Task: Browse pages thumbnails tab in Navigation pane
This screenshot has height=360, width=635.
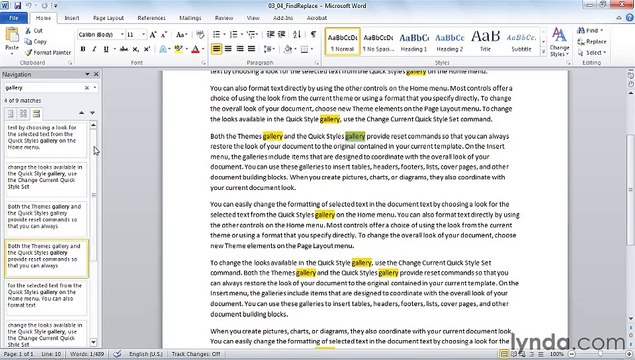Action: click(x=23, y=114)
